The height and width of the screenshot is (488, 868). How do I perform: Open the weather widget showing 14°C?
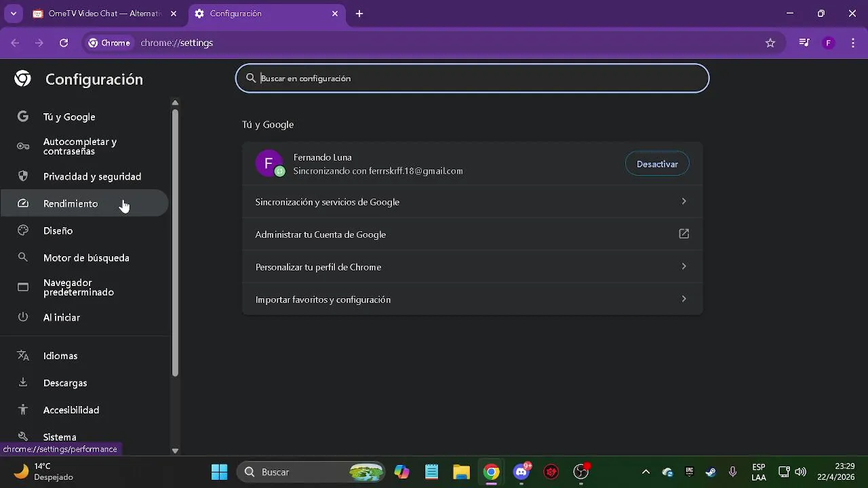pos(44,472)
